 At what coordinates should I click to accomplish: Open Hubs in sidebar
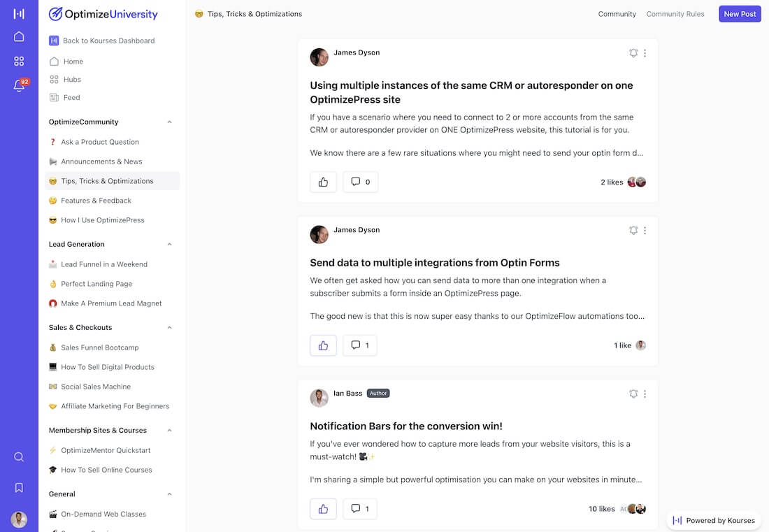coord(65,80)
